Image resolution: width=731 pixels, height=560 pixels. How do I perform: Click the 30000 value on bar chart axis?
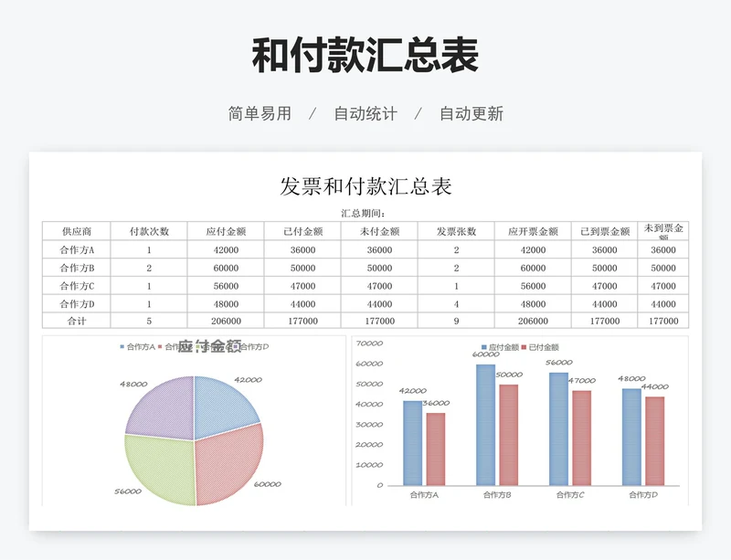(369, 424)
